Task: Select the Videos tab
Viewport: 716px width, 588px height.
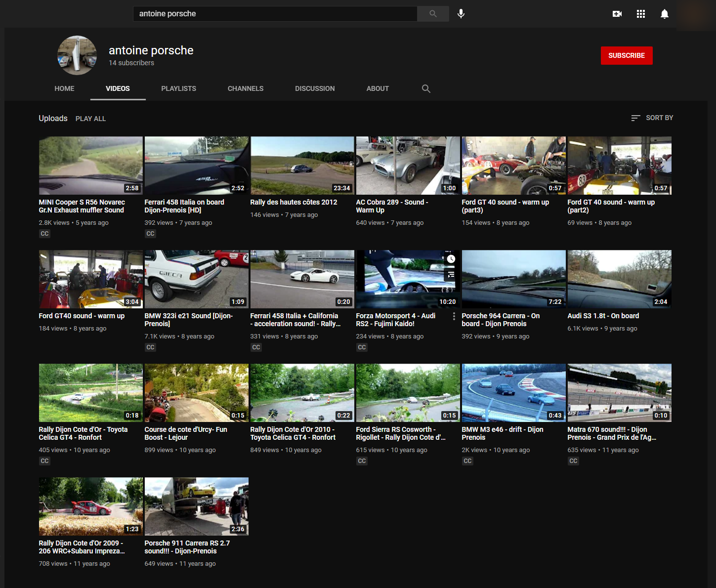Action: (x=118, y=88)
